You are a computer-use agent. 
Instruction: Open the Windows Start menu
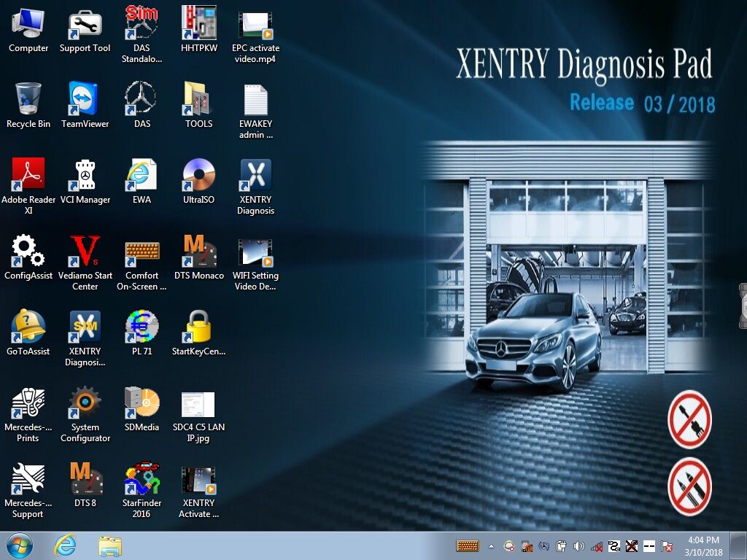point(19,545)
